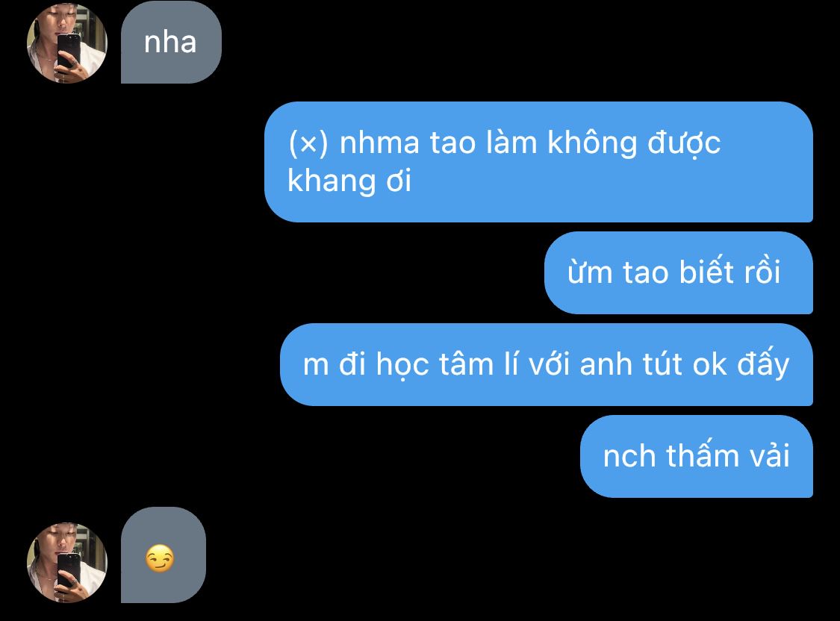Tap the gray bubble containing the emoji
840x621 pixels.
164,555
